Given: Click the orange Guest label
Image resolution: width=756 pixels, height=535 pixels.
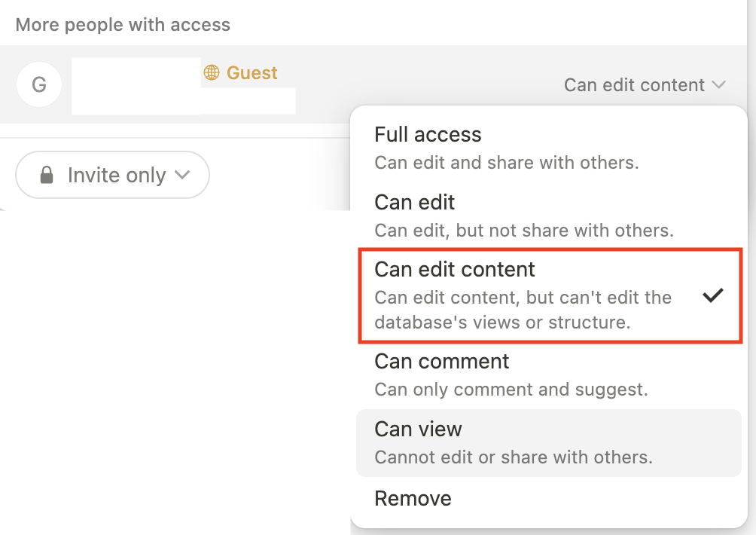Looking at the screenshot, I should [251, 72].
